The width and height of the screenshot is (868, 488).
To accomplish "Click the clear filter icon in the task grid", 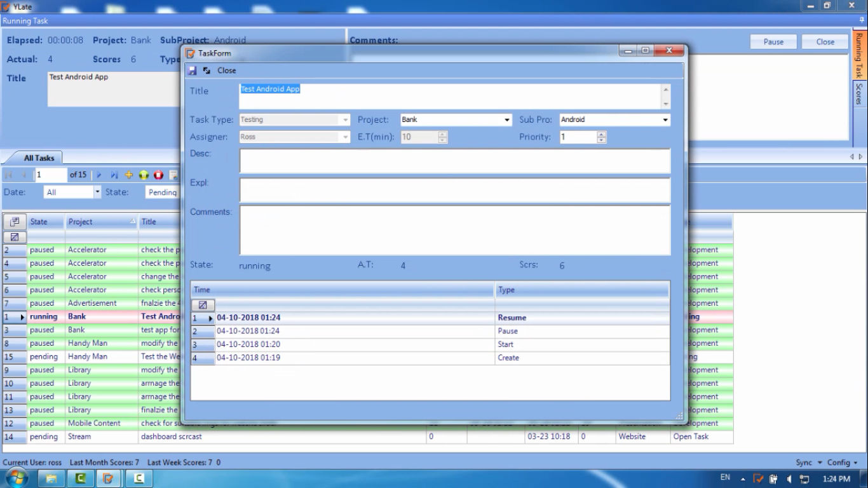I will 15,236.
